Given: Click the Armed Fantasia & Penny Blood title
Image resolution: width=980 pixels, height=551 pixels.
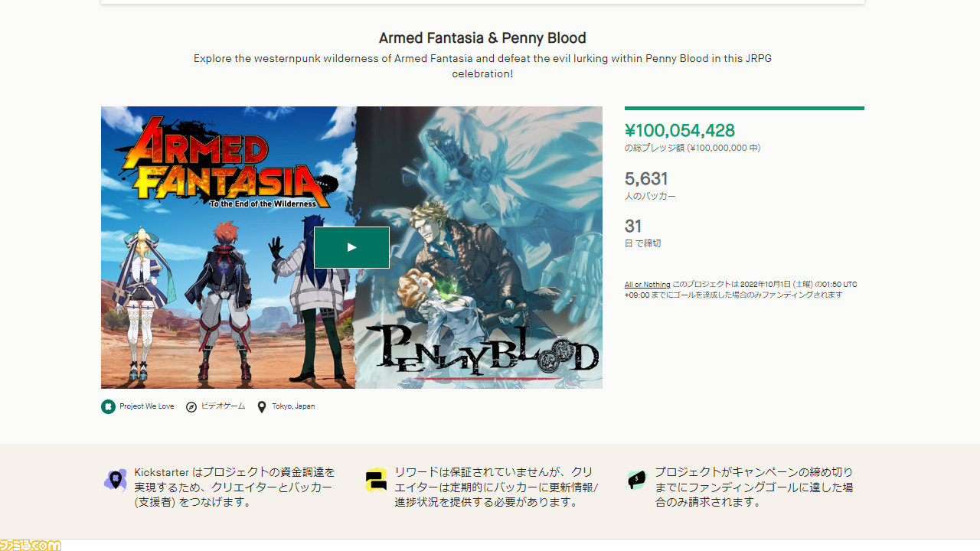Looking at the screenshot, I should 482,37.
